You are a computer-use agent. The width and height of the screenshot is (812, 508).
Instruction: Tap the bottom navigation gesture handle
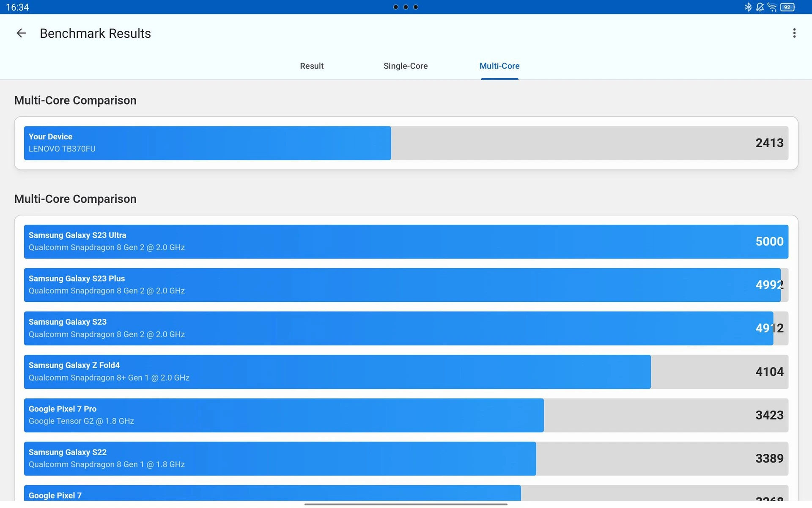pyautogui.click(x=406, y=504)
